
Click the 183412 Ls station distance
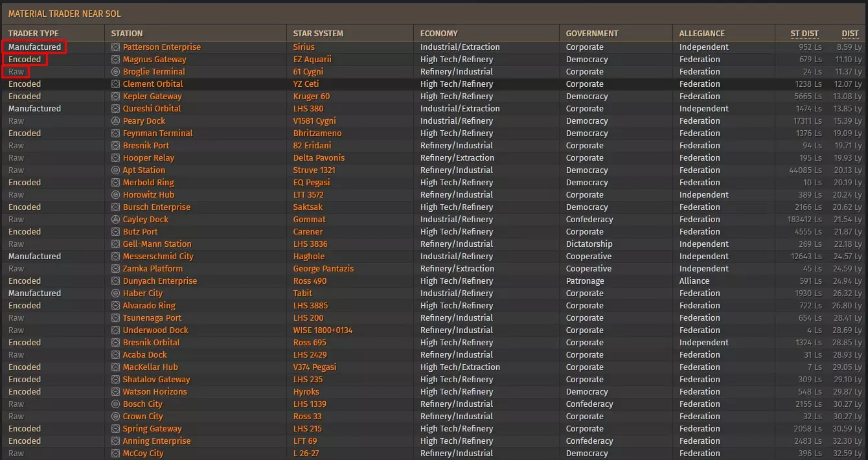805,220
